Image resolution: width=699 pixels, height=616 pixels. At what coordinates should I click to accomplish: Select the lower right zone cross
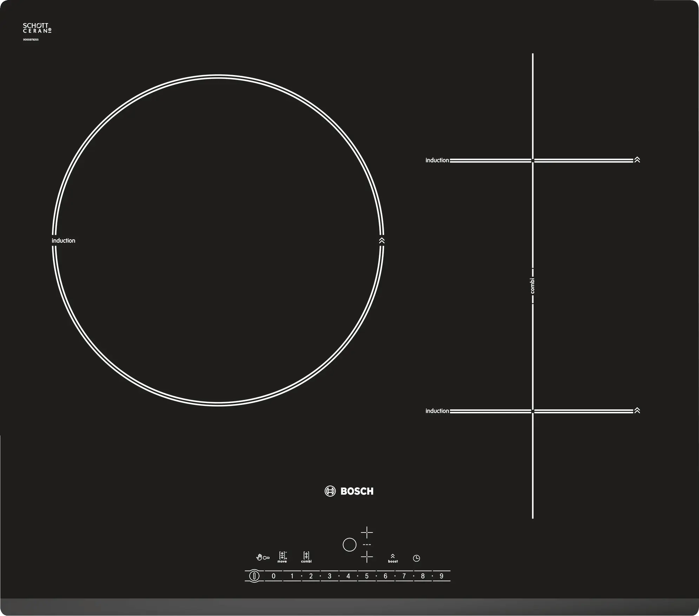tap(367, 557)
